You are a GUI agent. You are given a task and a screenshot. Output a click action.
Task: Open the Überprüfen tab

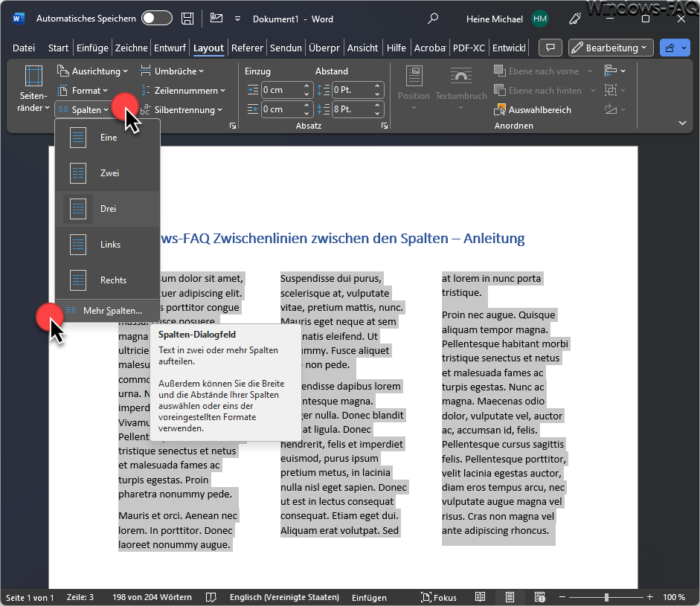324,48
